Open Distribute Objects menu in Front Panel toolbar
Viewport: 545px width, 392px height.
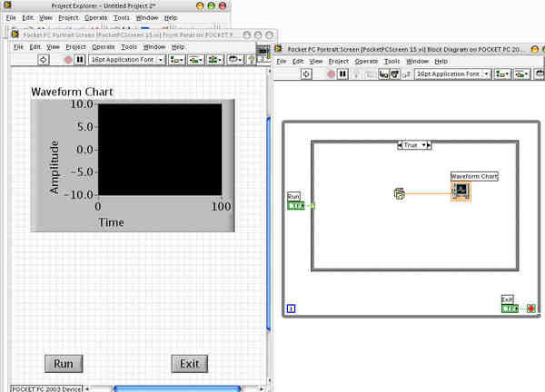point(195,60)
